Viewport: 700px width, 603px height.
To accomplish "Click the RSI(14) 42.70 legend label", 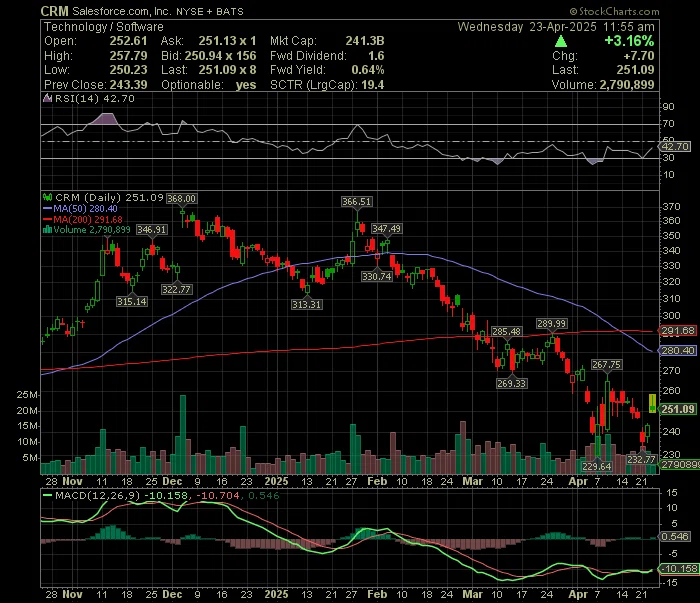I will pos(95,98).
